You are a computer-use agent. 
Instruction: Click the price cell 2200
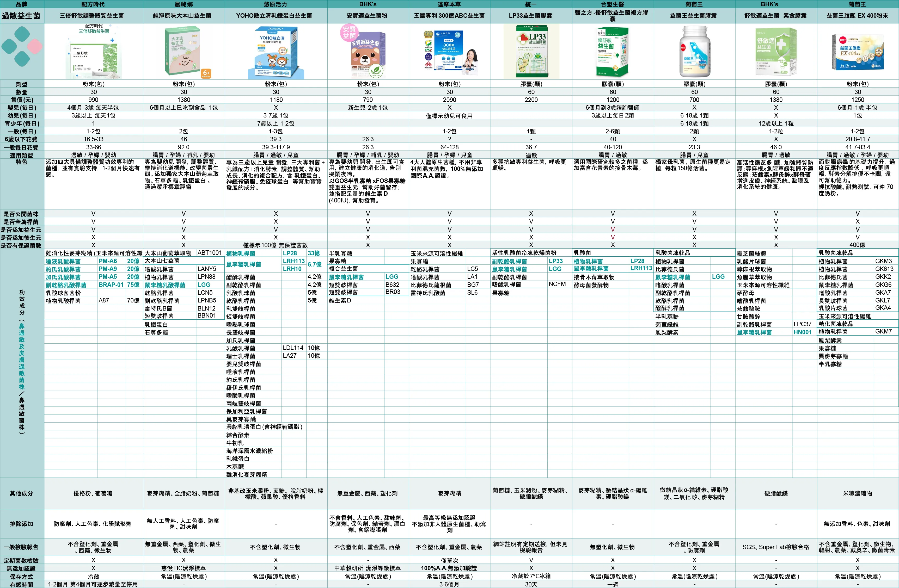[x=531, y=100]
